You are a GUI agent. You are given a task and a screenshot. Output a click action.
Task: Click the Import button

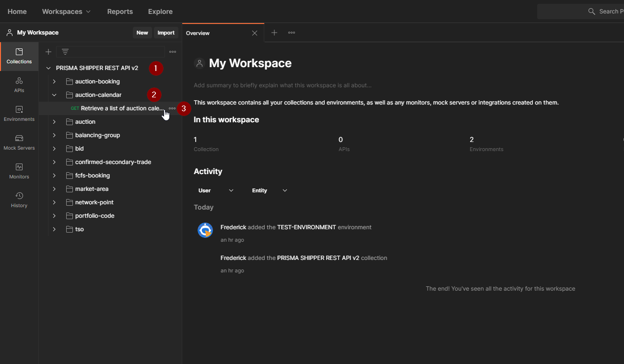(166, 33)
